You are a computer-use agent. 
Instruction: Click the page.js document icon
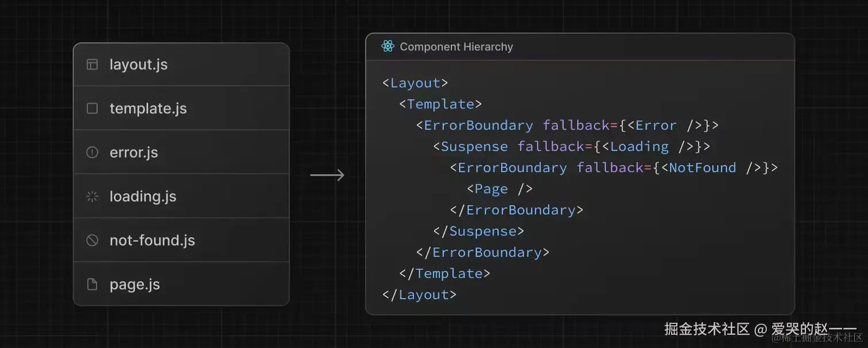[92, 284]
